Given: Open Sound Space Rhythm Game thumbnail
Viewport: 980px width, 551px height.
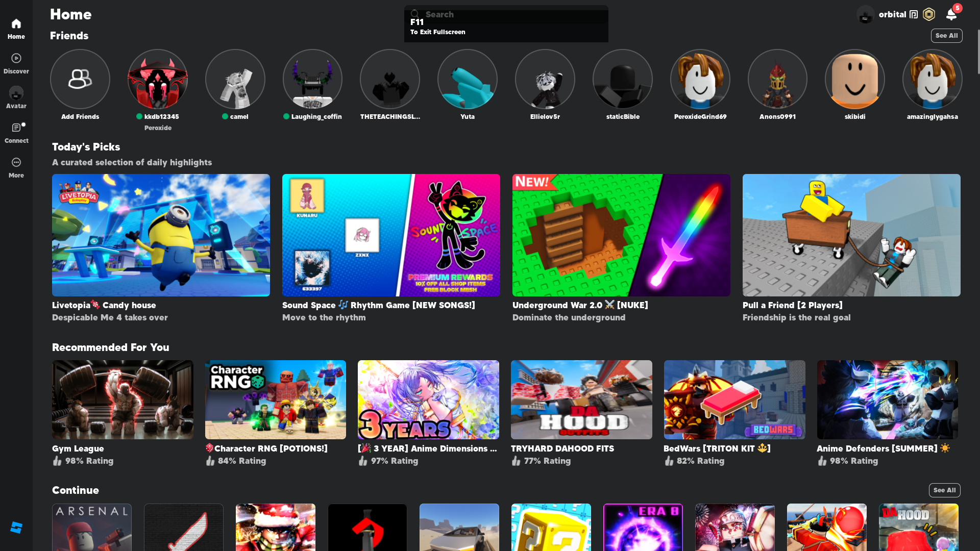Looking at the screenshot, I should (x=391, y=235).
